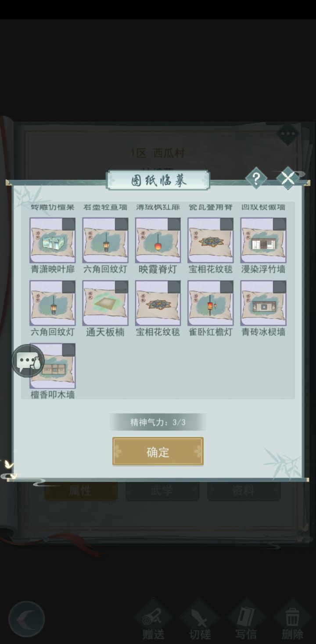Image resolution: width=316 pixels, height=644 pixels.
Task: Check the box on first 宝相花纹毯
Action: 226,224
